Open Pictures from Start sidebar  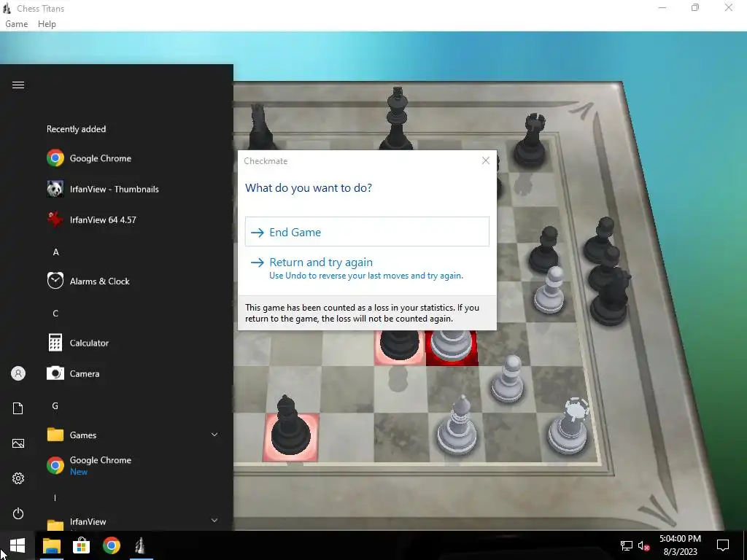click(x=18, y=443)
